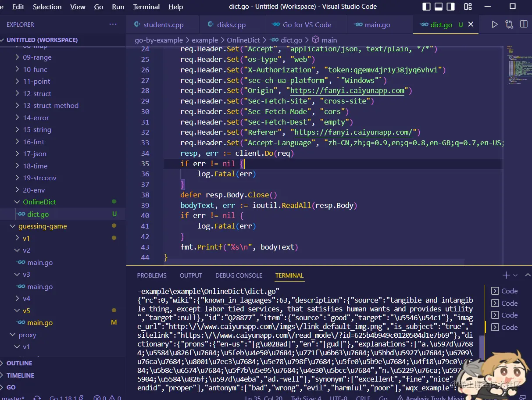Expand the 12-struct folder
This screenshot has width=532, height=400.
(x=63, y=93)
